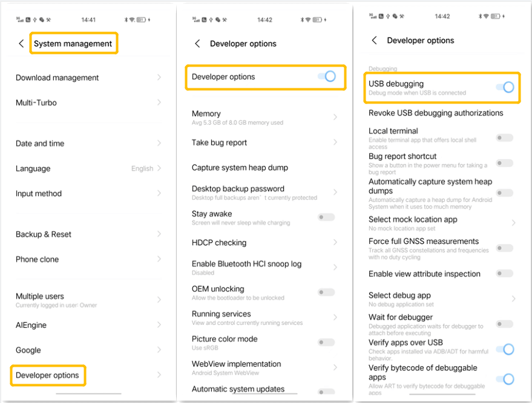The image size is (532, 403).
Task: Tap Capture system heap dump
Action: point(240,168)
